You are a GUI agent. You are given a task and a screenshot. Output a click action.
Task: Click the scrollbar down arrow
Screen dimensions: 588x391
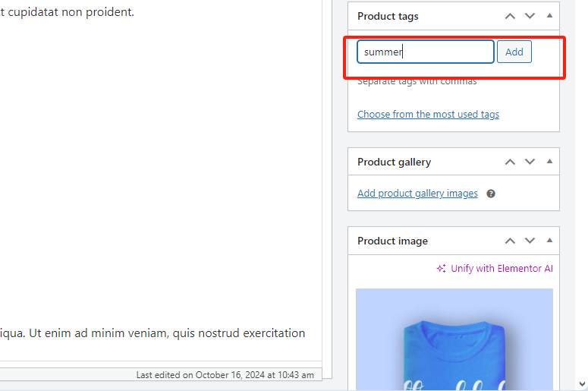click(582, 384)
